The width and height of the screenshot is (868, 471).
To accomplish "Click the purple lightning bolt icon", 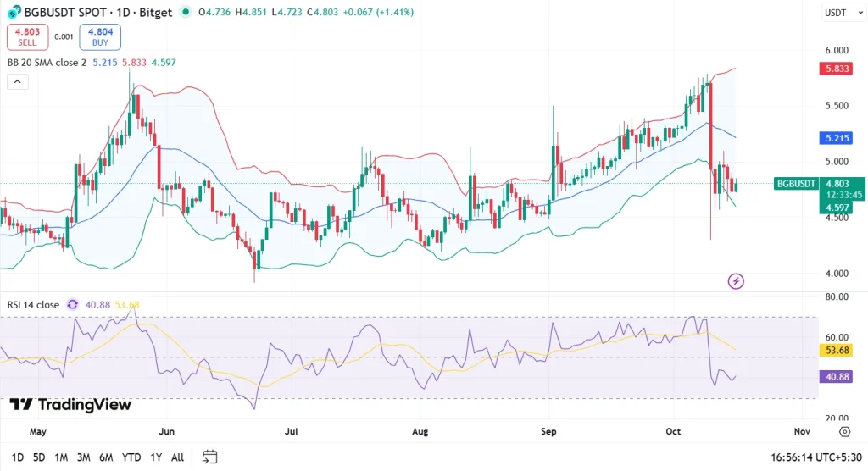I will (x=736, y=281).
